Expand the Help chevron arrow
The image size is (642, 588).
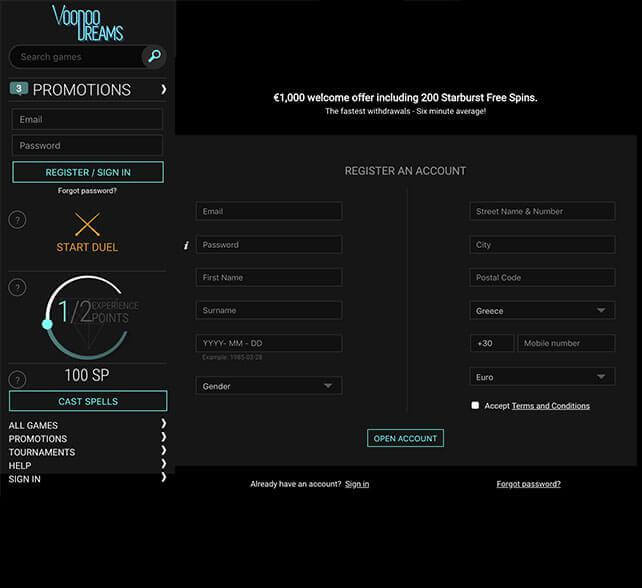pyautogui.click(x=164, y=464)
